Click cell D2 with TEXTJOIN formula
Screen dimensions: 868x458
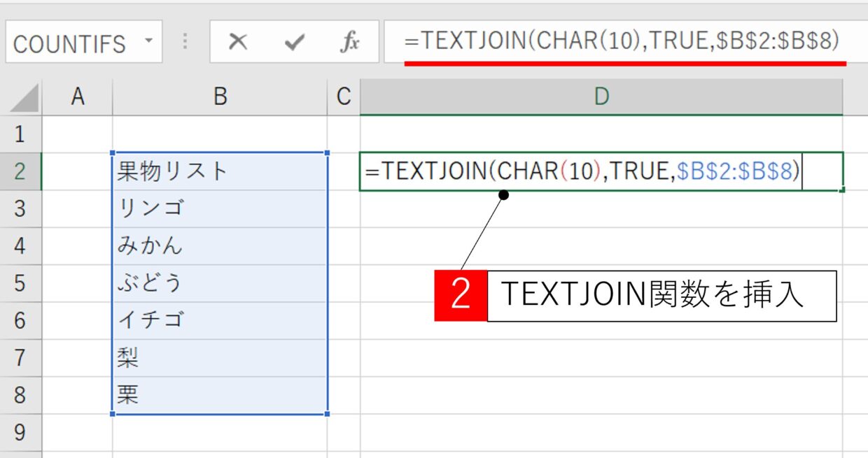[x=601, y=171]
